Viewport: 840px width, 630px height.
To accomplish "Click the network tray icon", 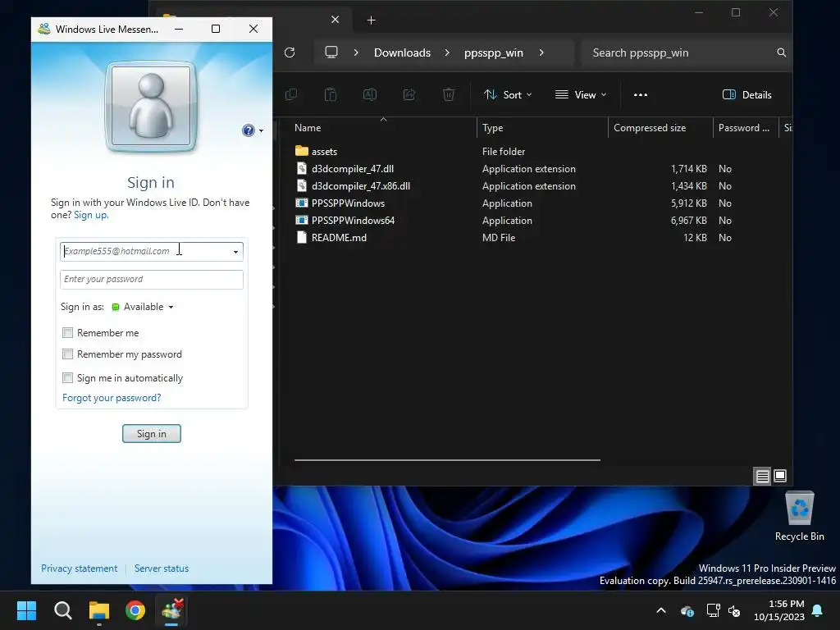I will [713, 610].
